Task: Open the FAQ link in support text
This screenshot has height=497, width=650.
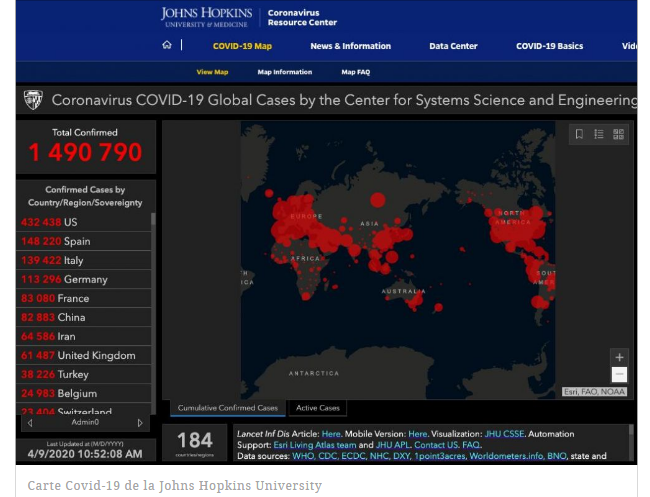Action: (471, 445)
